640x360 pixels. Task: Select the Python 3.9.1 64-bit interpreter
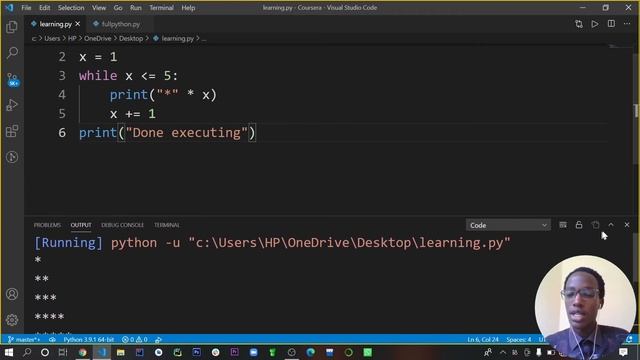coord(89,339)
